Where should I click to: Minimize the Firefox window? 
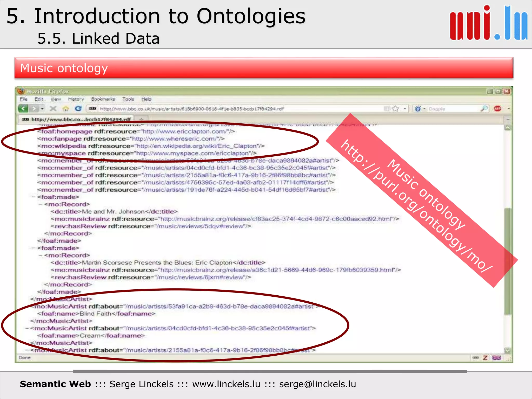pos(490,91)
